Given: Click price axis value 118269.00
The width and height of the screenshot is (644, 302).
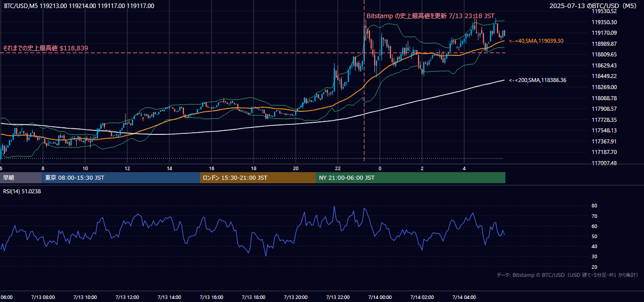Looking at the screenshot, I should (605, 87).
